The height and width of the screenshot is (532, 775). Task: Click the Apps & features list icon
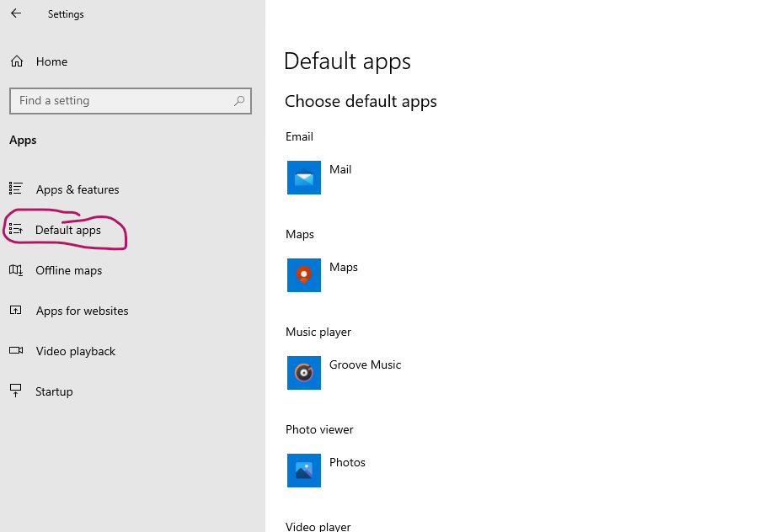point(16,189)
